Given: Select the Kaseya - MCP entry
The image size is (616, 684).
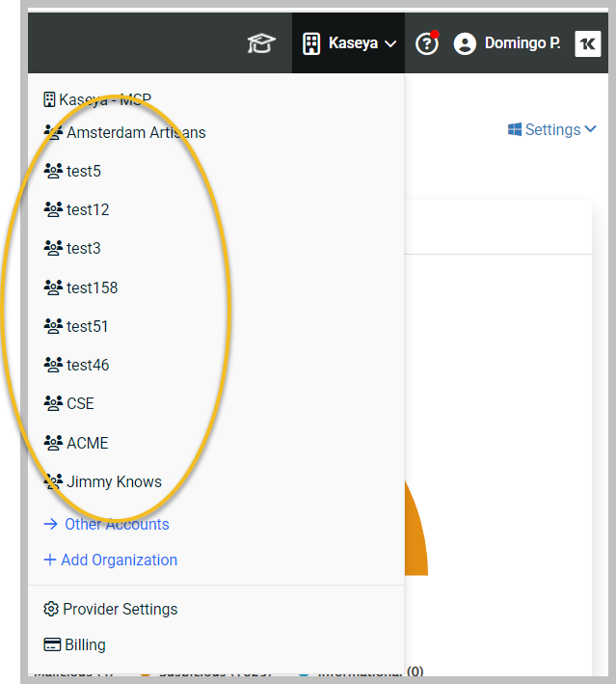Looking at the screenshot, I should coord(104,99).
